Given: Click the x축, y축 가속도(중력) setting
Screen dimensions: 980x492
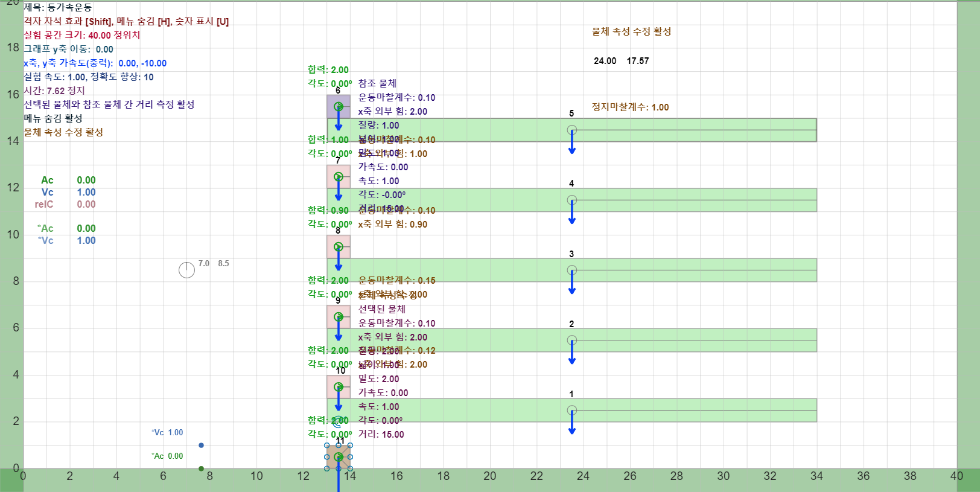Looking at the screenshot, I should (x=95, y=63).
